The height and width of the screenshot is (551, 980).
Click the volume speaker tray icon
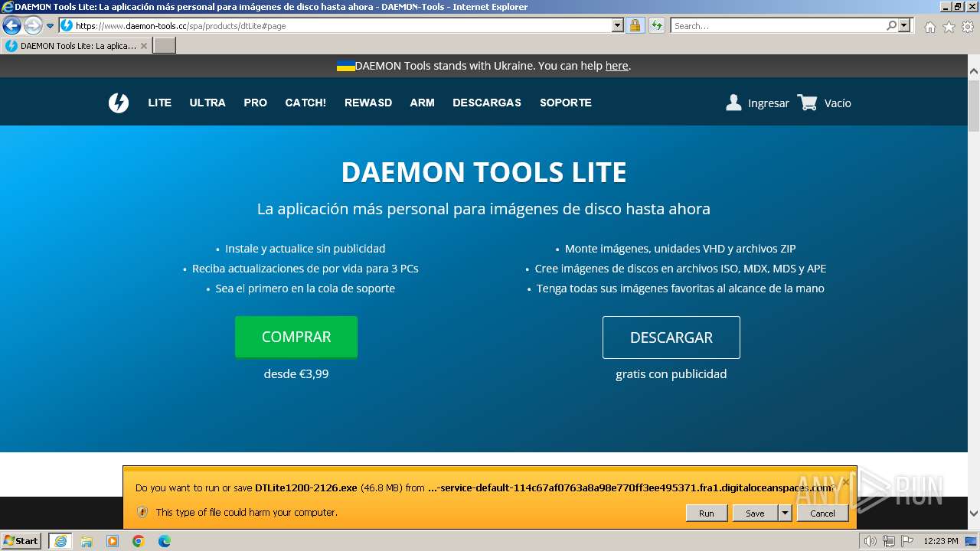coord(870,541)
